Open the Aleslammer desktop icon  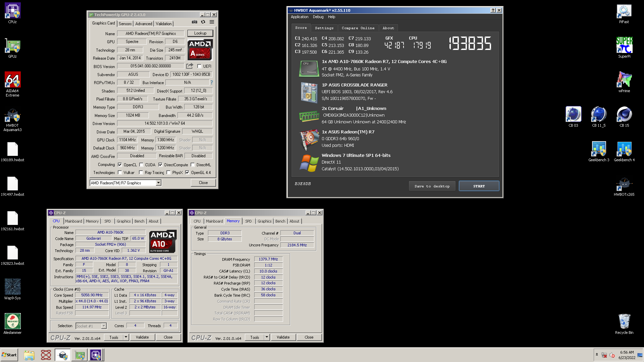click(x=12, y=323)
